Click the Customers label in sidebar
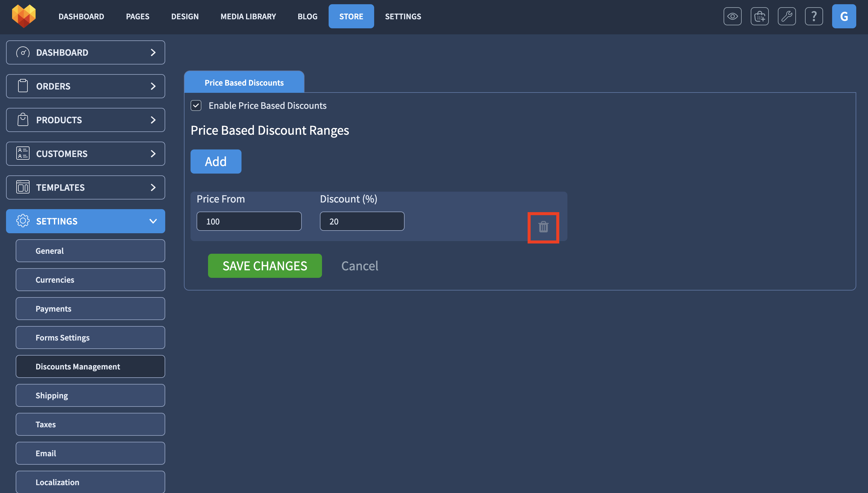Viewport: 868px width, 493px height. point(62,154)
